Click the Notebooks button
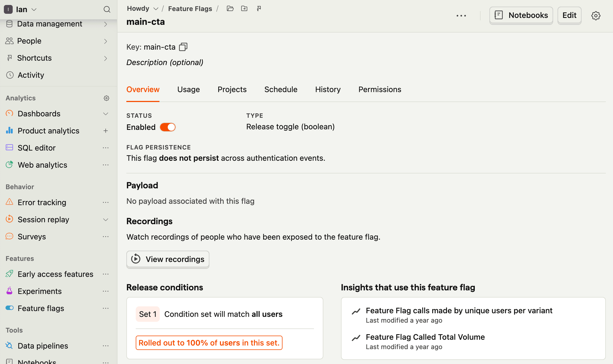Screen dimensions: 613x364 [x=521, y=15]
